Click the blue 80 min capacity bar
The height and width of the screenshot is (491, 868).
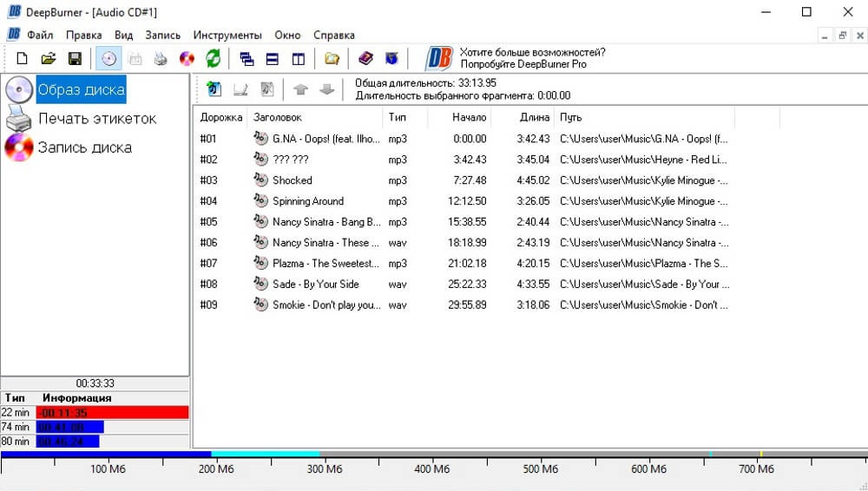(x=68, y=442)
